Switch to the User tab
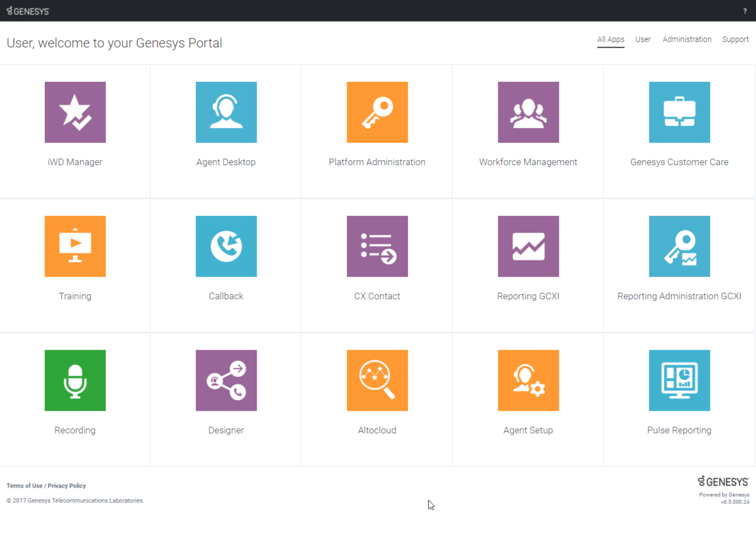The width and height of the screenshot is (756, 550). (643, 40)
